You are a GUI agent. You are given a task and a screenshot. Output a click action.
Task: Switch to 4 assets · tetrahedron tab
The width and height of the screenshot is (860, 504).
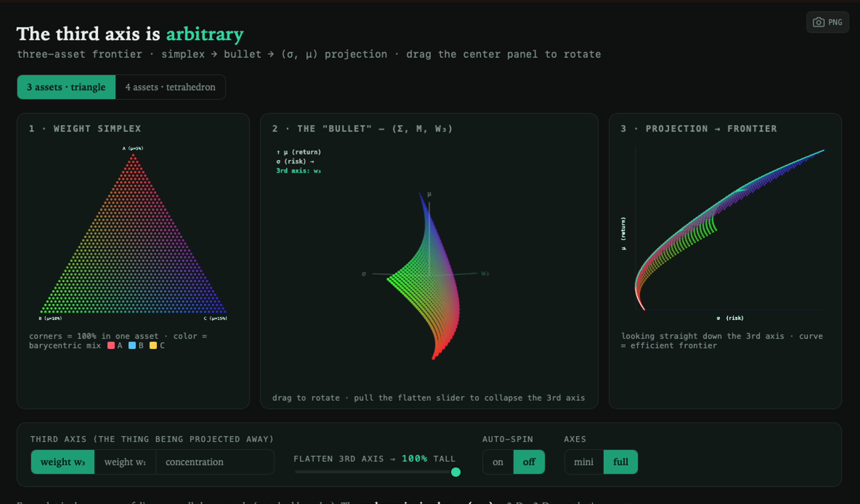[x=170, y=87]
